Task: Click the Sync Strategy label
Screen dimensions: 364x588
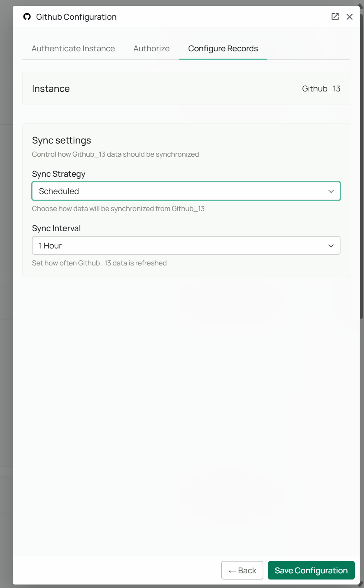Action: coord(59,174)
